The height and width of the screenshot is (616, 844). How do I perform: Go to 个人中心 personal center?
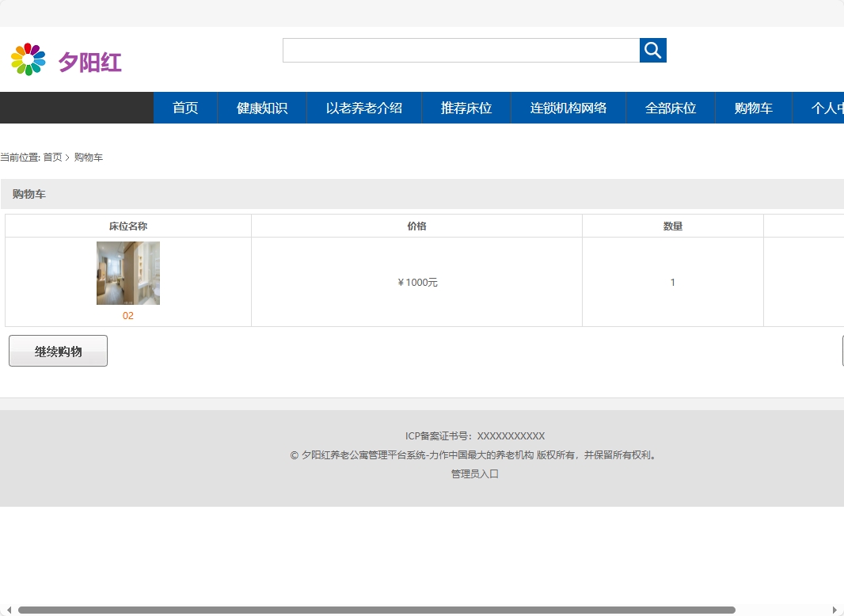(827, 108)
